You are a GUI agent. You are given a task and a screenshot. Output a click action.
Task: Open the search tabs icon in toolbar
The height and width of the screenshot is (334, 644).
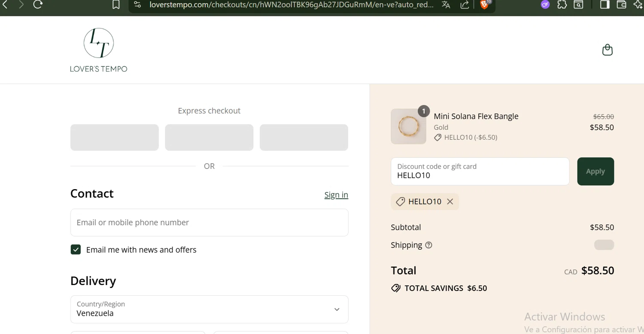click(x=578, y=5)
